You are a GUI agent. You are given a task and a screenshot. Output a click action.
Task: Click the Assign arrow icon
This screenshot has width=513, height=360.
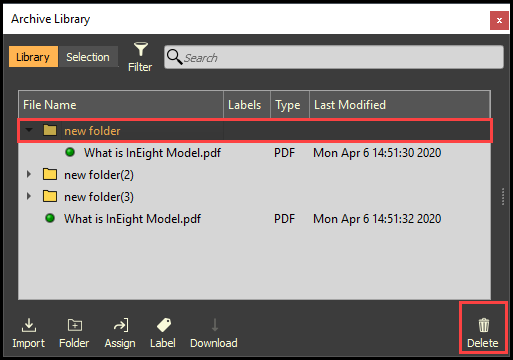(121, 325)
